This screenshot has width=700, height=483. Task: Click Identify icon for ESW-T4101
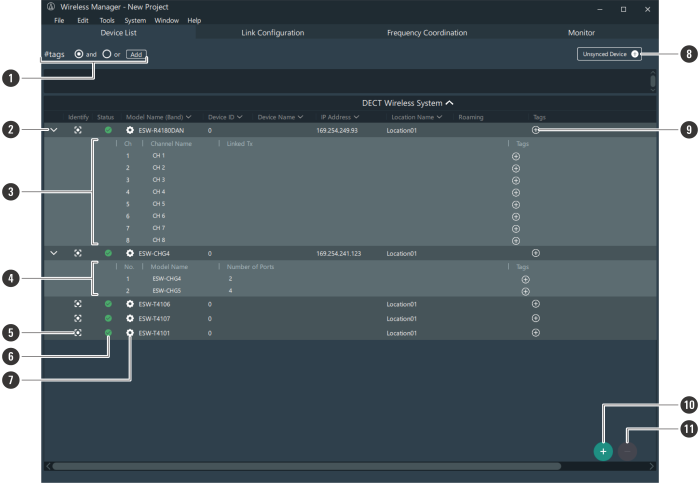78,333
